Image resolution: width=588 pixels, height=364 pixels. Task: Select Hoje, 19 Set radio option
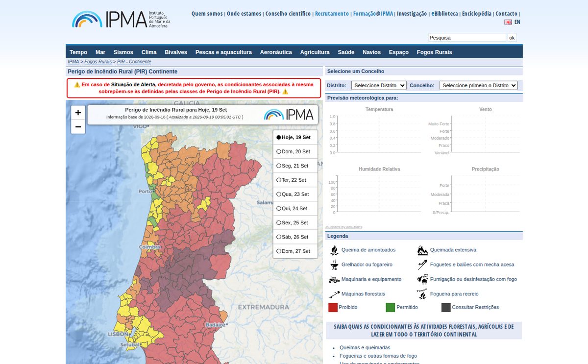279,138
